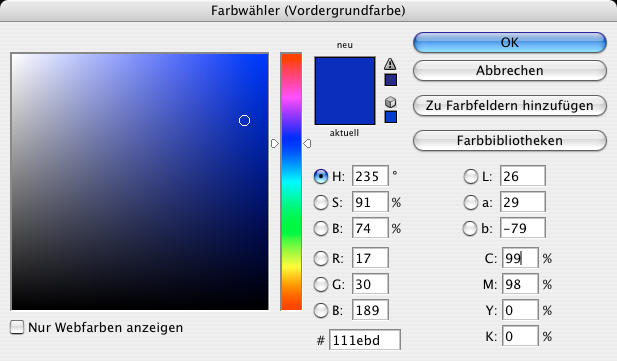Select the H hue radio button
This screenshot has width=617, height=361.
click(x=321, y=176)
